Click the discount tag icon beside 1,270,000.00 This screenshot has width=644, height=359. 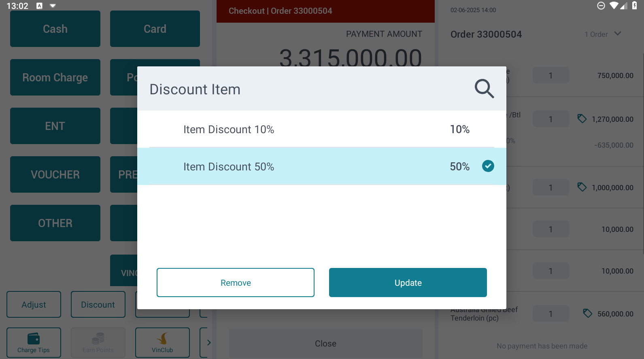coord(582,119)
